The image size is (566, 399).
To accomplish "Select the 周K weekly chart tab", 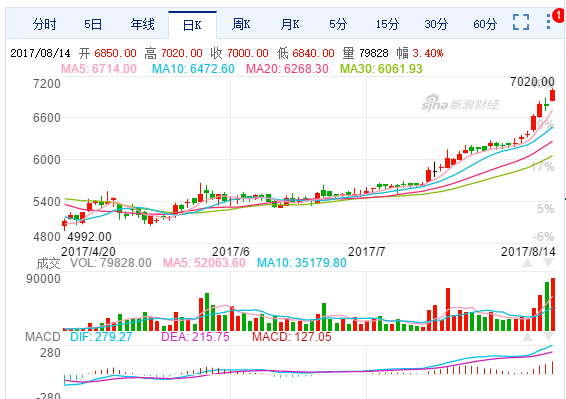I will (241, 25).
